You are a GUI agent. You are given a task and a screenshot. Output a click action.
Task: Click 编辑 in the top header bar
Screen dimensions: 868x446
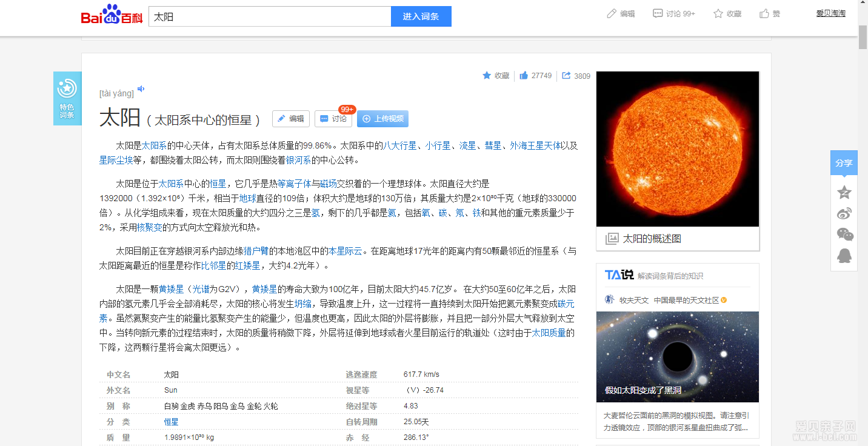click(x=621, y=14)
